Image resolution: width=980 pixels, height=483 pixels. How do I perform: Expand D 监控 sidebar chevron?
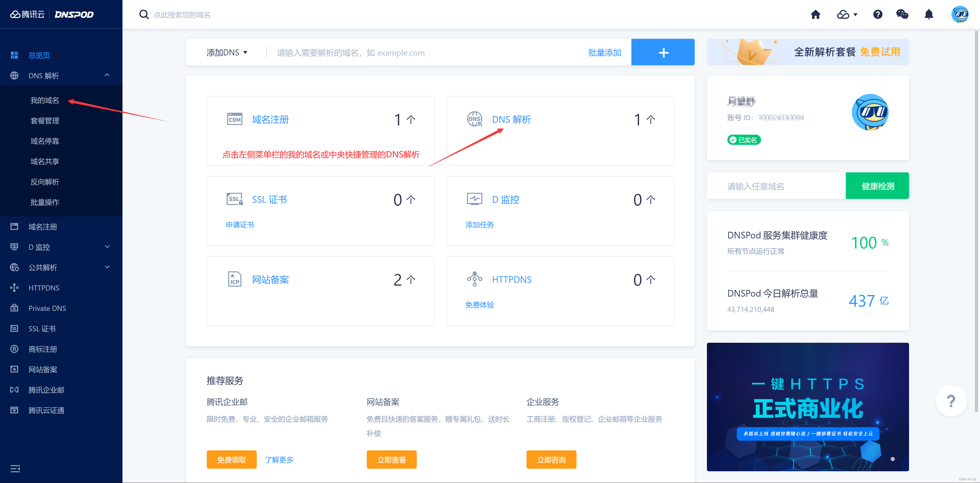click(107, 247)
